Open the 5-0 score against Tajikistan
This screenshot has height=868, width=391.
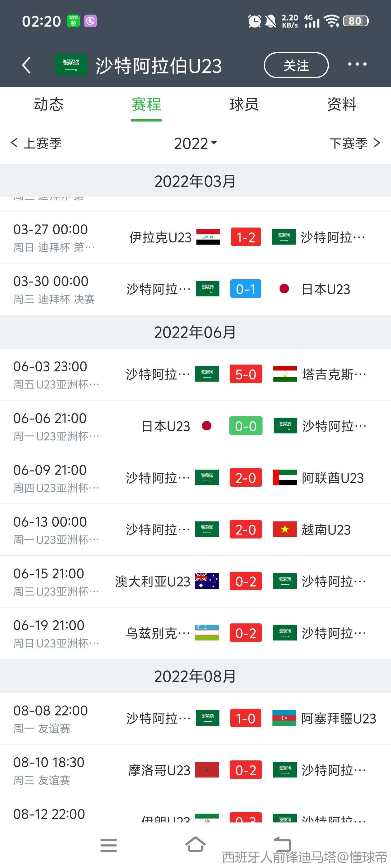point(245,374)
